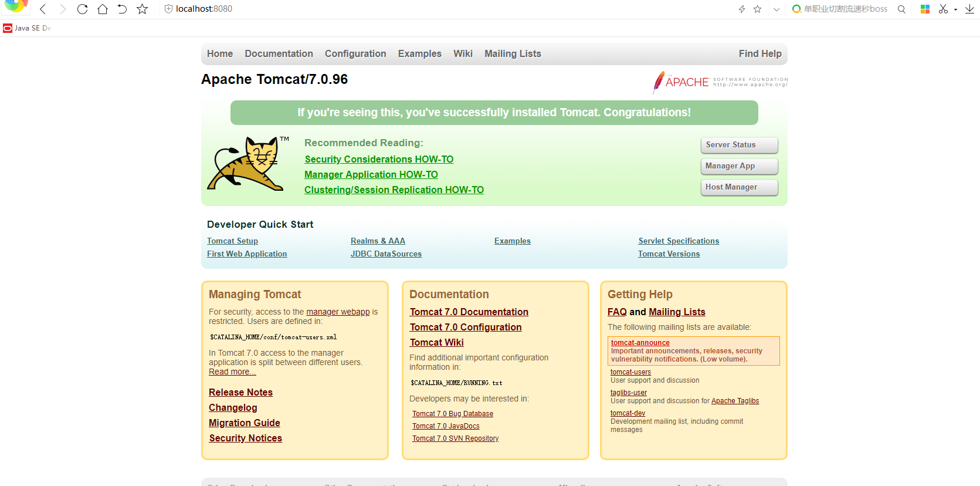The width and height of the screenshot is (980, 486).
Task: Open Security Considerations HOW-TO link
Action: click(x=379, y=159)
